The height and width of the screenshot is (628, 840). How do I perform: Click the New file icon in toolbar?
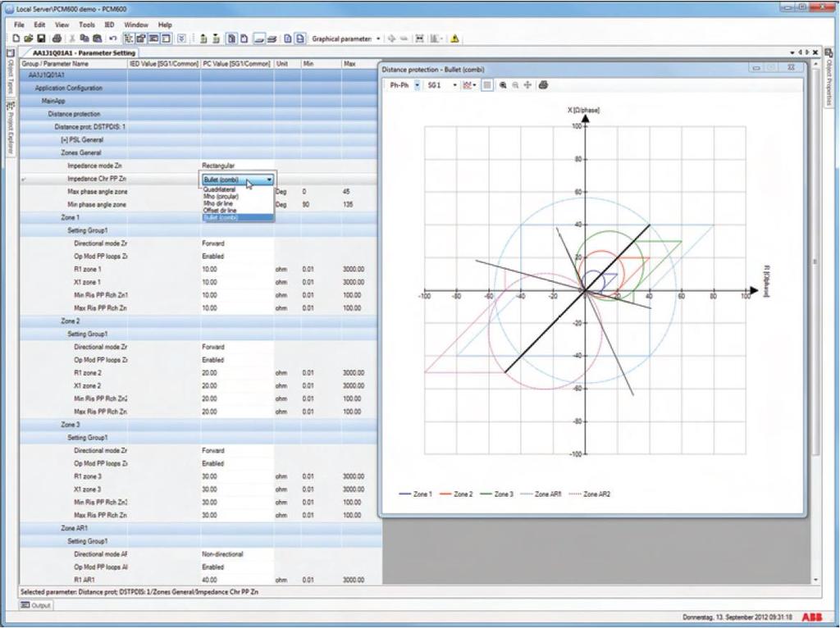pyautogui.click(x=16, y=39)
